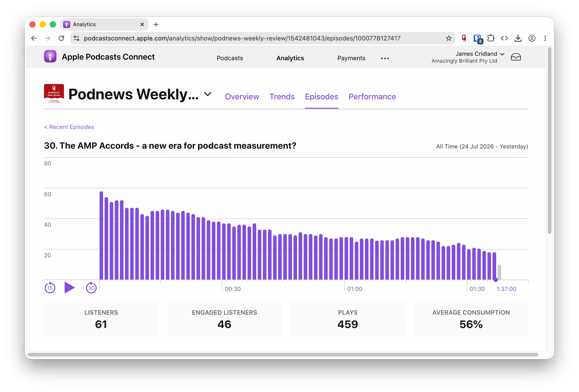Viewport: 579px width, 392px height.
Task: Skip forward 30 seconds
Action: coord(91,288)
